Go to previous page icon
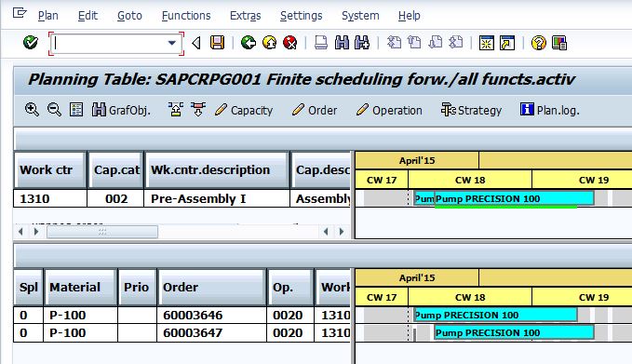 [x=414, y=42]
